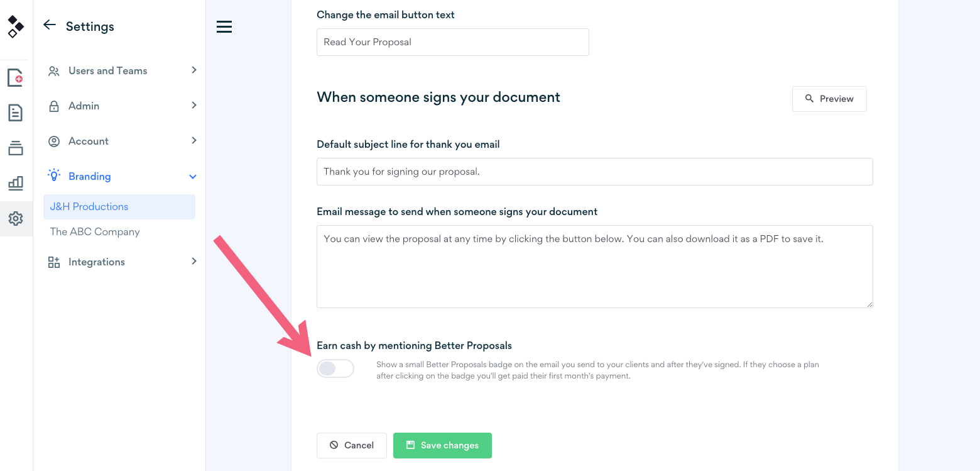
Task: Click the Better Proposals logo icon
Action: pos(16,26)
